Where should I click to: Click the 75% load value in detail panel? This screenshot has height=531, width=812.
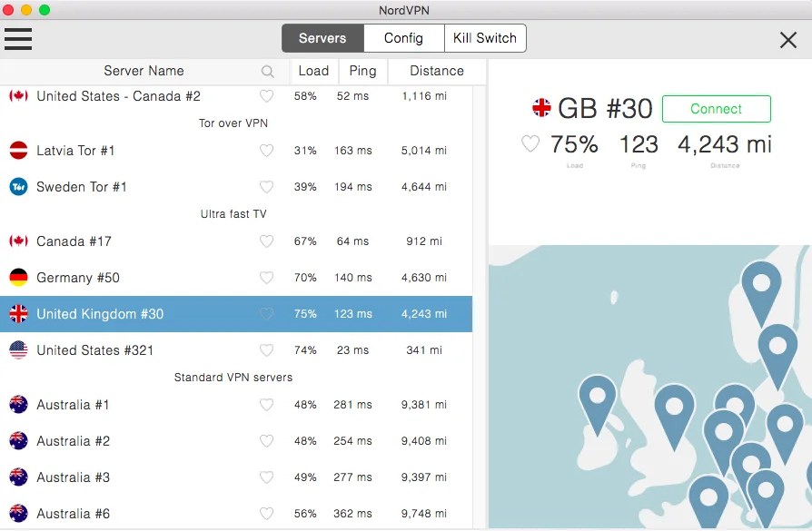click(x=574, y=144)
